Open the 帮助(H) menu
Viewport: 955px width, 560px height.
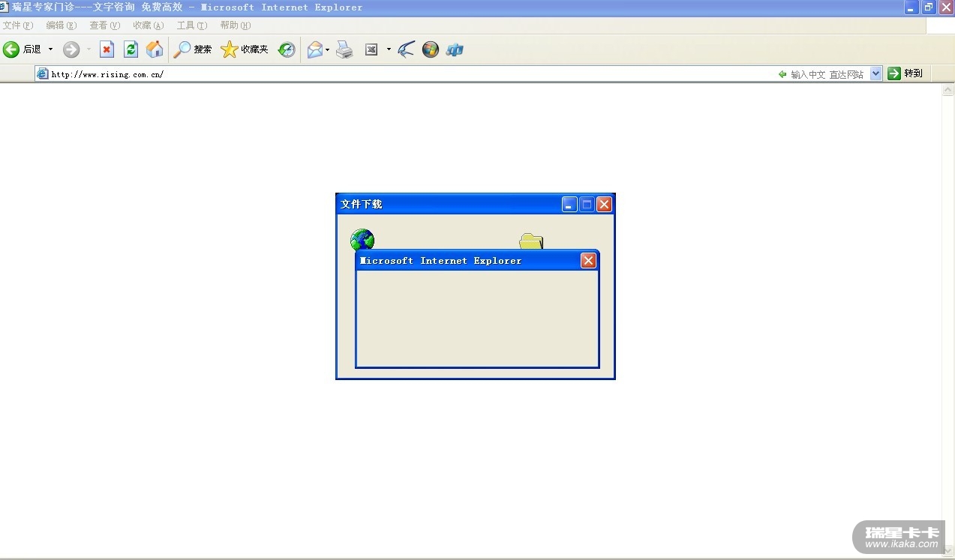[236, 25]
